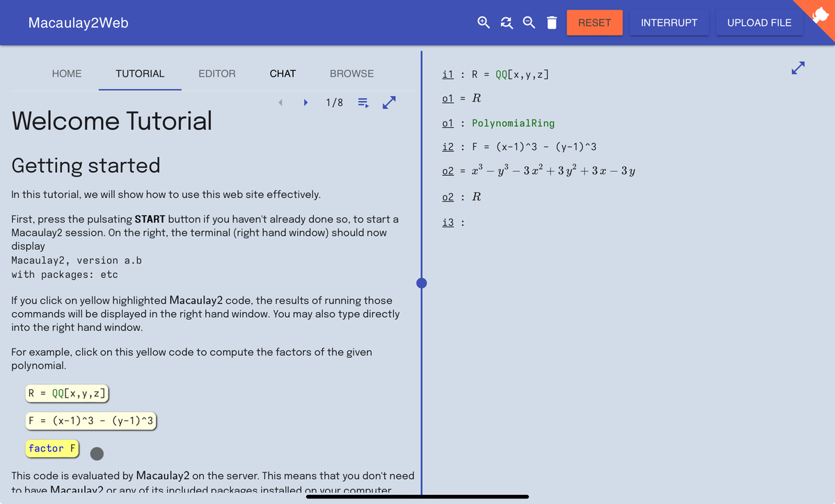Open the tutorial contents list icon

coord(362,101)
